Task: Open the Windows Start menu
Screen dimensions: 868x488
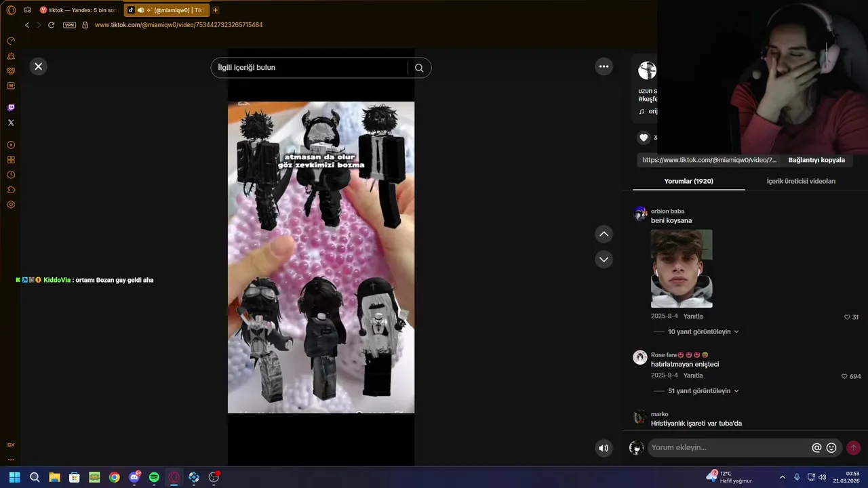Action: (x=14, y=477)
